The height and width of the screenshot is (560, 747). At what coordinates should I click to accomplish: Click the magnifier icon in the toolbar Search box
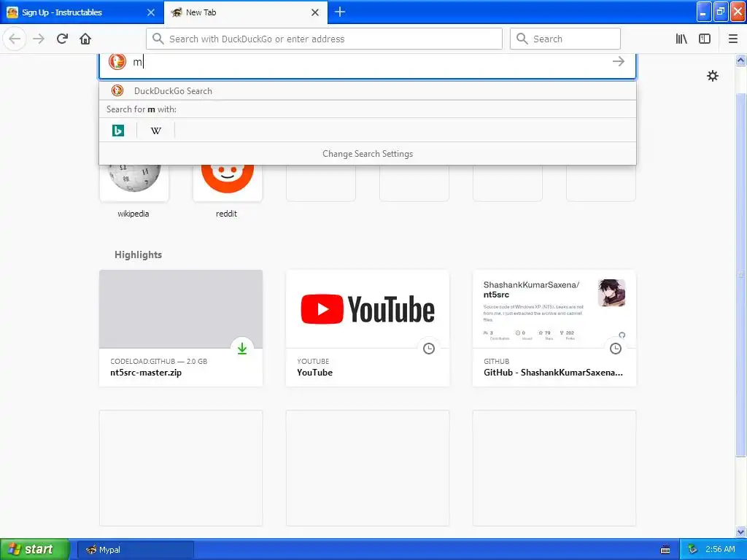pyautogui.click(x=522, y=39)
